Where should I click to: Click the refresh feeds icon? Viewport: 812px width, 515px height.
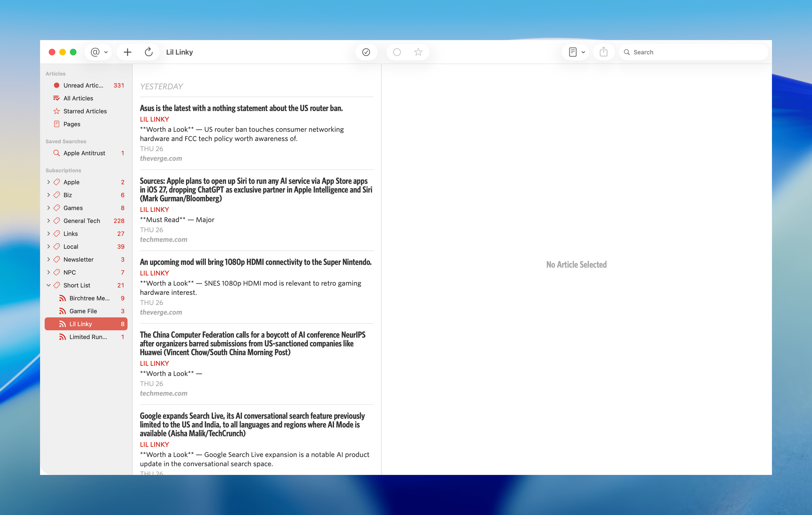[x=149, y=52]
